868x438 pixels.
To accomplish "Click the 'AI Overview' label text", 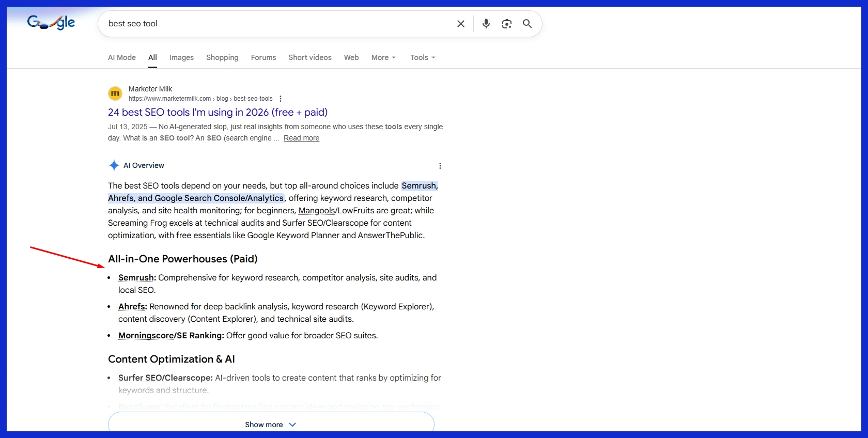I will click(x=144, y=165).
